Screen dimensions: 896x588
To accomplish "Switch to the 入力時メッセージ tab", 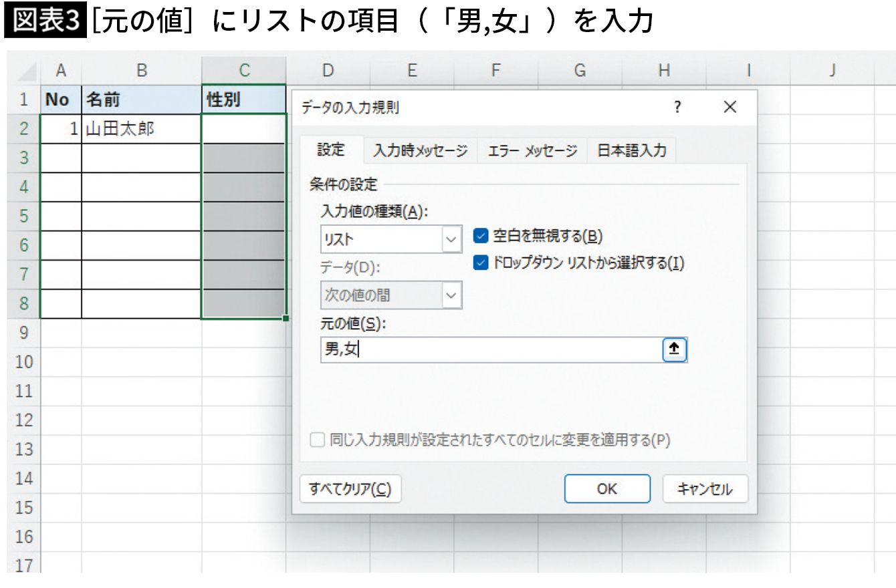I will (x=420, y=150).
